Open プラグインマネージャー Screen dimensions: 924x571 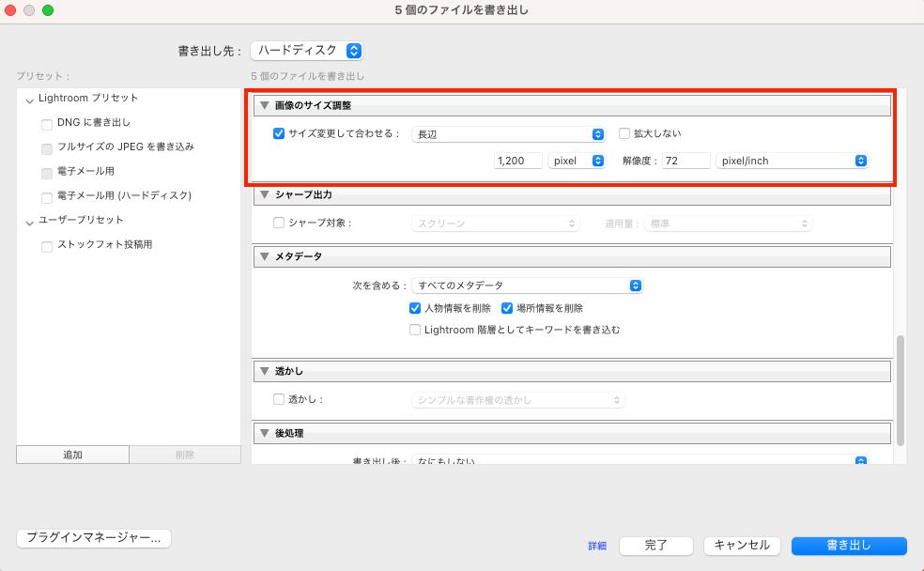[93, 538]
